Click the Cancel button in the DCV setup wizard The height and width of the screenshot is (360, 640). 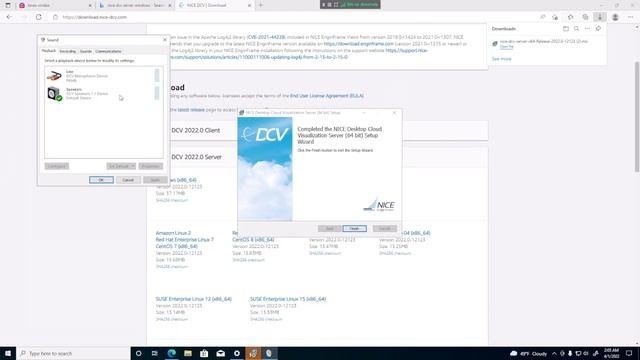(x=384, y=229)
